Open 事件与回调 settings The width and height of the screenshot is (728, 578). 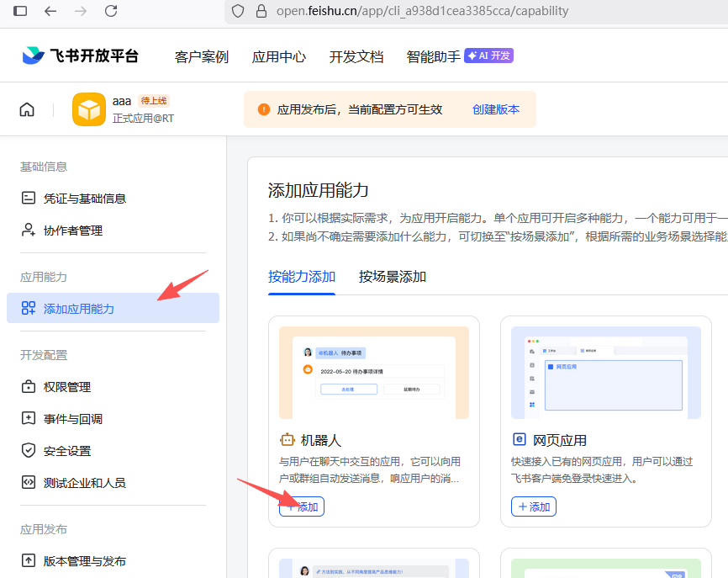click(72, 419)
